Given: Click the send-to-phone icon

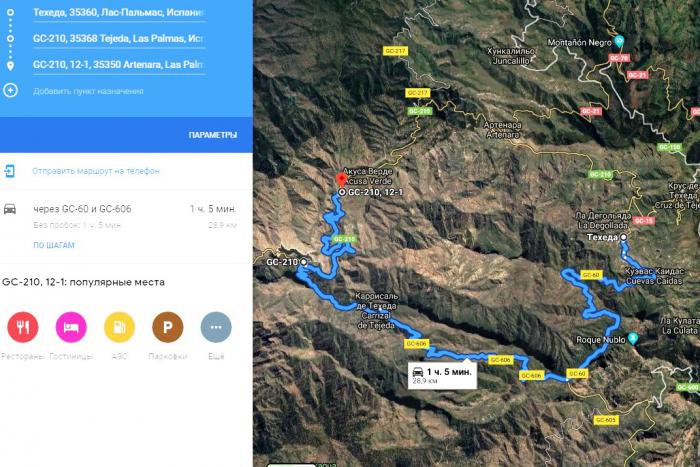Looking at the screenshot, I should point(9,171).
